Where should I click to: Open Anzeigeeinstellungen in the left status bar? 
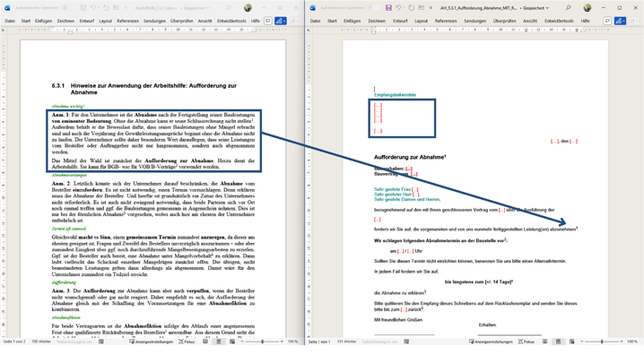click(152, 342)
